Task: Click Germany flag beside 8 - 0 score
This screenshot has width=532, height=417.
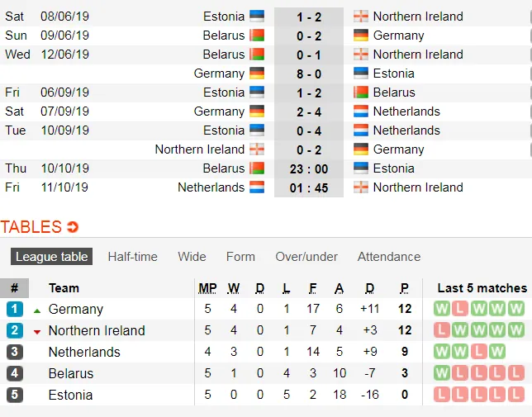Action: (x=257, y=73)
